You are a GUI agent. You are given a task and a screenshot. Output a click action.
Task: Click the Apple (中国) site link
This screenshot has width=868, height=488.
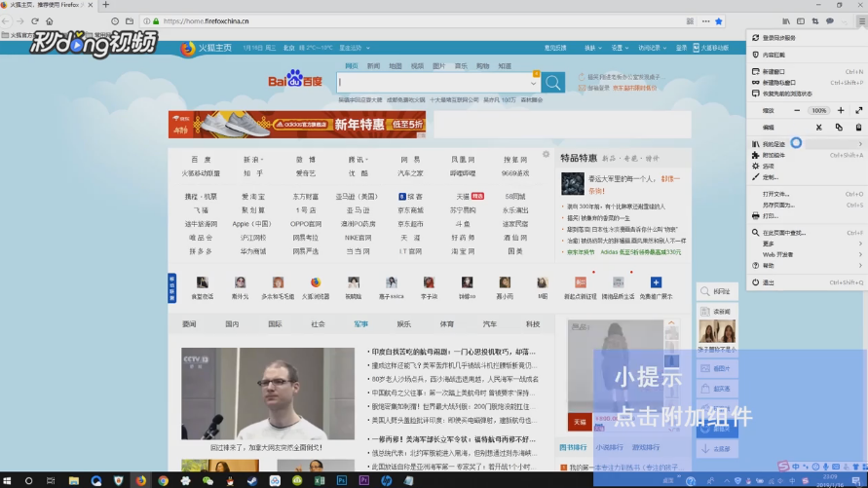click(252, 224)
